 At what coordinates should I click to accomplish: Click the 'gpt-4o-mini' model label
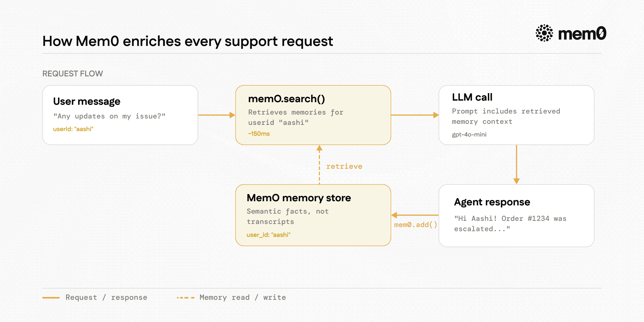click(469, 134)
